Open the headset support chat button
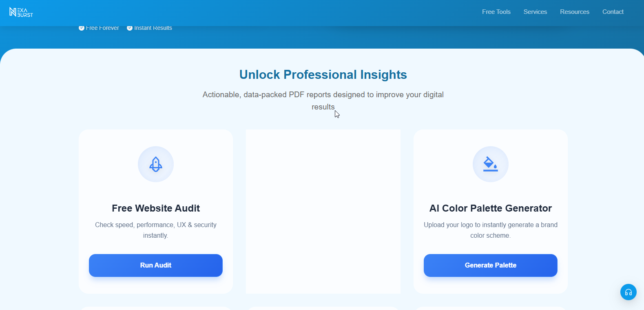644x310 pixels. (629, 292)
